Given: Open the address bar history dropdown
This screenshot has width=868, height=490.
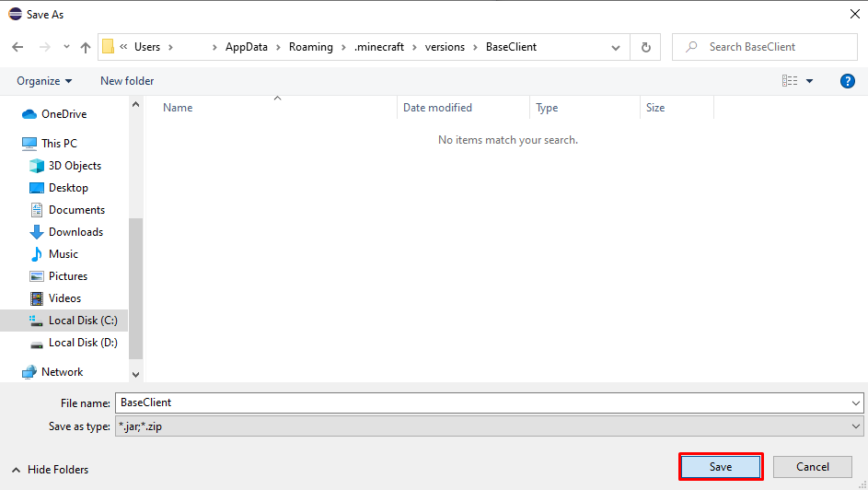Looking at the screenshot, I should (x=616, y=48).
